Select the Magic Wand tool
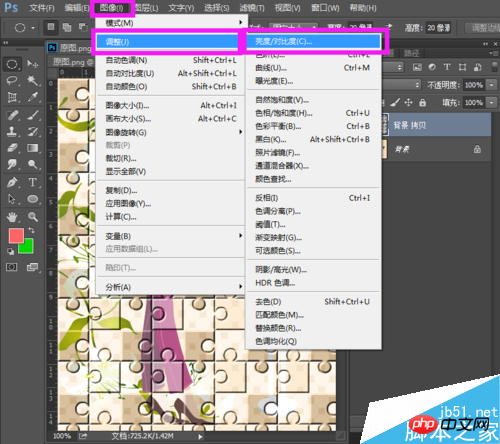 coord(32,80)
